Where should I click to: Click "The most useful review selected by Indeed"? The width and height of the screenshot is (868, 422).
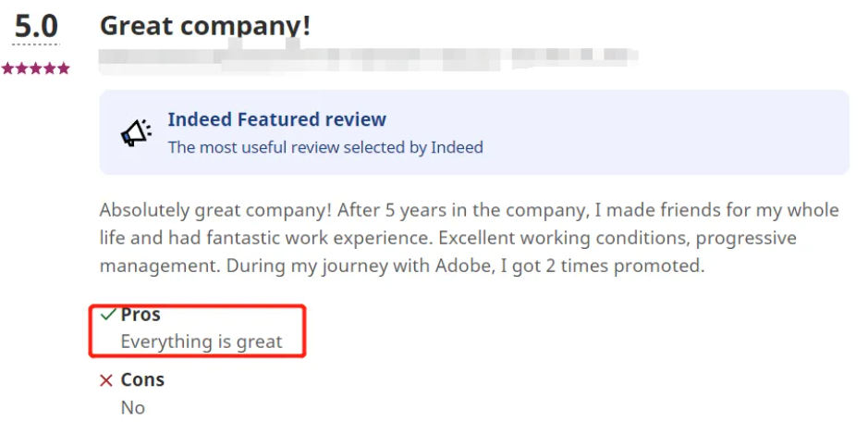(x=325, y=147)
